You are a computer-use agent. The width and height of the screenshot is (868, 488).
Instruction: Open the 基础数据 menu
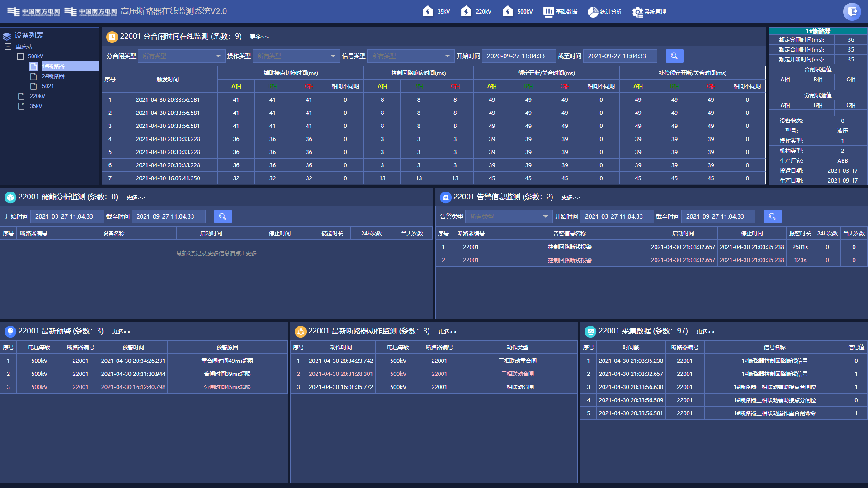(560, 12)
